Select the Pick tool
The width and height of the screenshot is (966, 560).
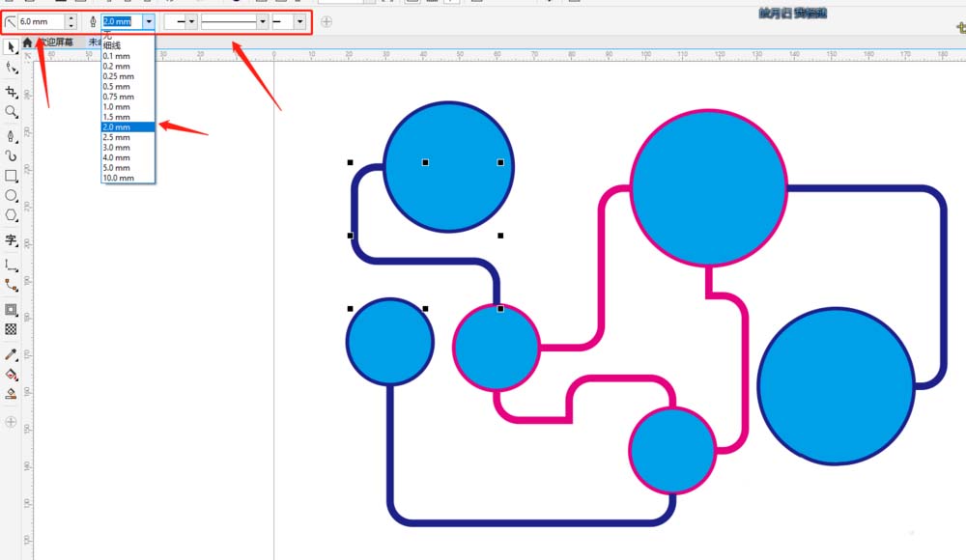(x=11, y=46)
